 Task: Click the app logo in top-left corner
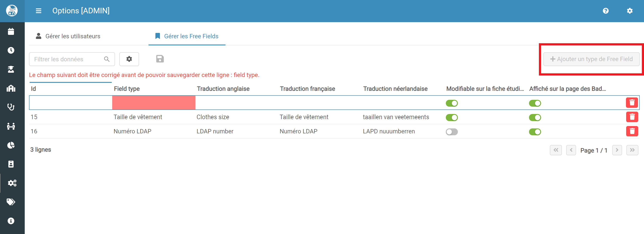(x=12, y=11)
